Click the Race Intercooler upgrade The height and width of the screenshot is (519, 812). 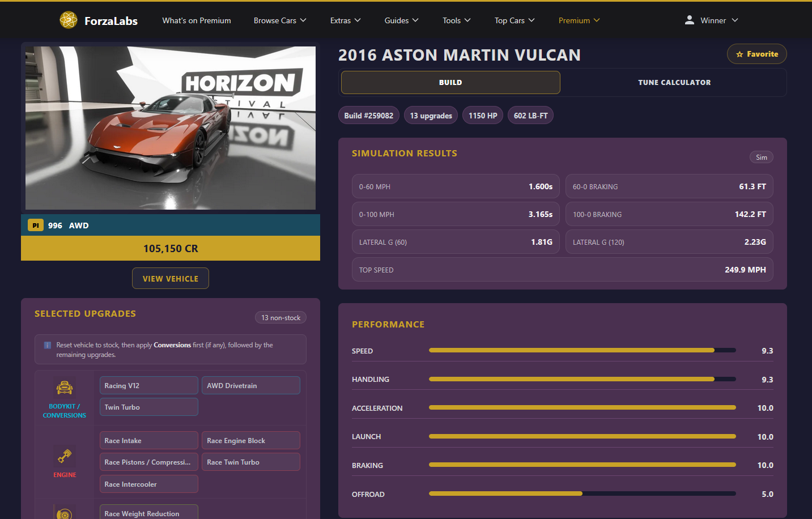point(149,484)
